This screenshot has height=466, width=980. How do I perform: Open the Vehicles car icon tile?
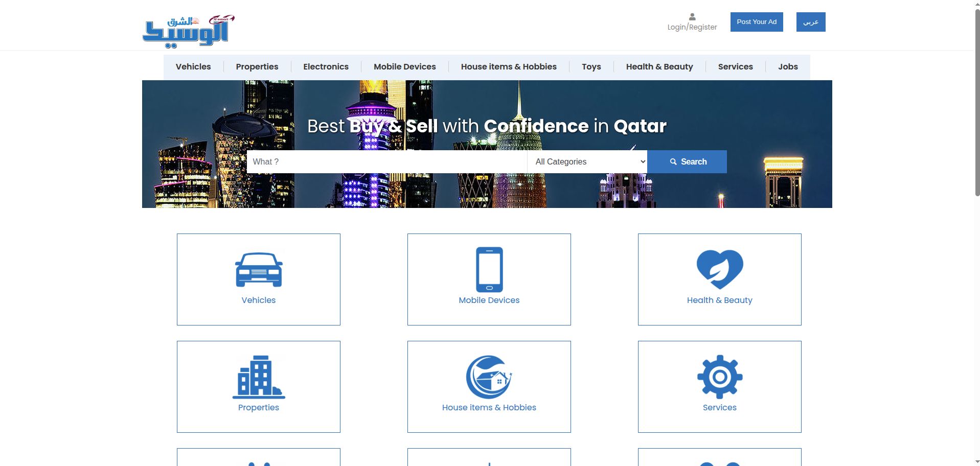click(258, 270)
